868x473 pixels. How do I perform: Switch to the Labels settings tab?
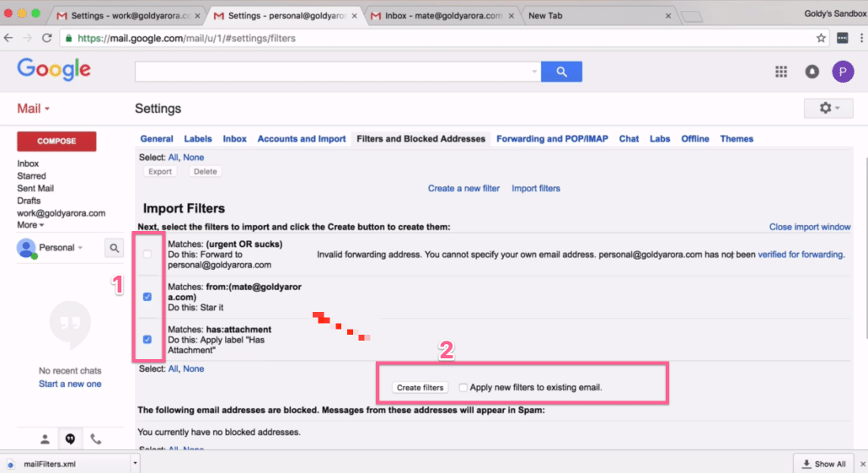[198, 139]
